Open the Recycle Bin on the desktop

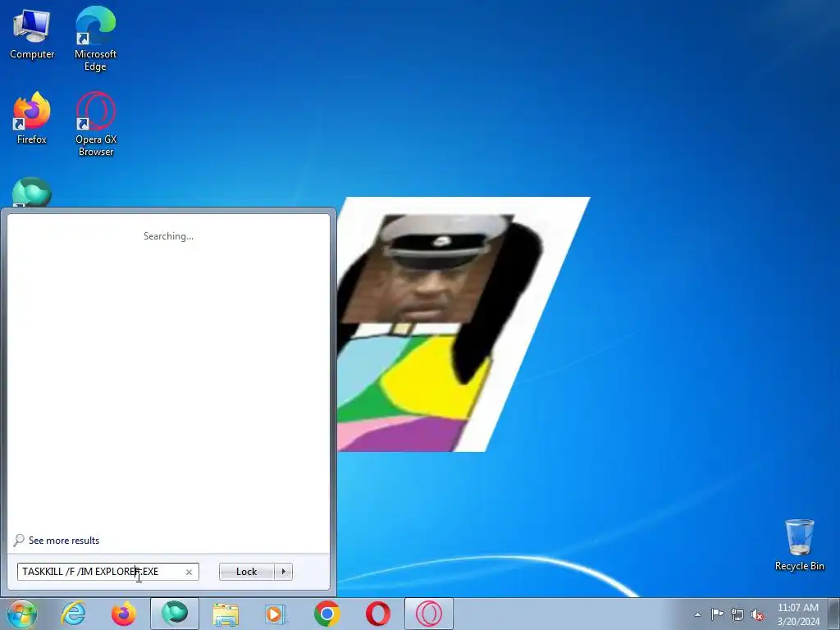tap(799, 545)
